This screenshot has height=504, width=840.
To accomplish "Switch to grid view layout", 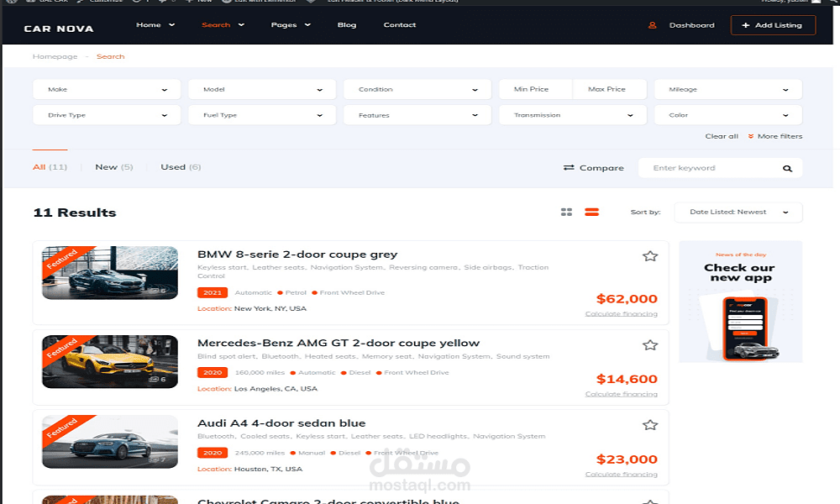I will click(566, 212).
